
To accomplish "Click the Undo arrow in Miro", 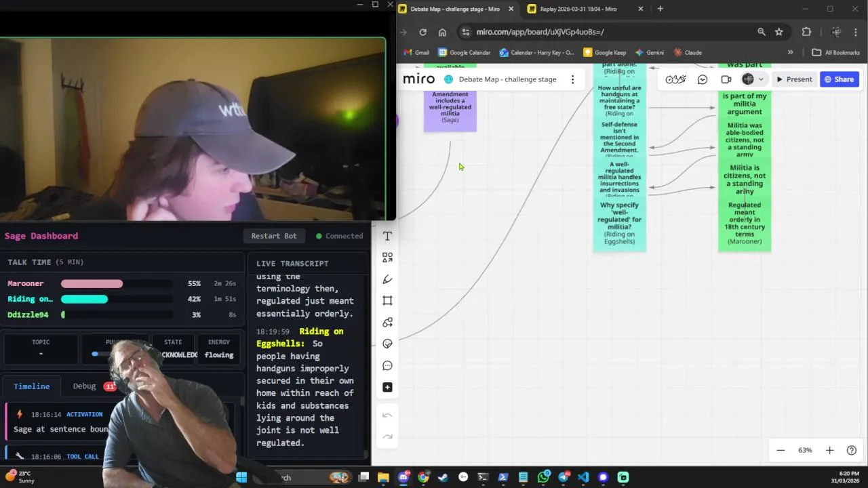I will click(387, 415).
